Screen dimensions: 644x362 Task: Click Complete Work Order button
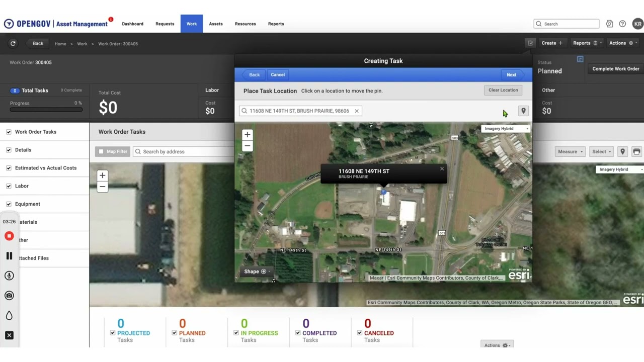coord(616,69)
